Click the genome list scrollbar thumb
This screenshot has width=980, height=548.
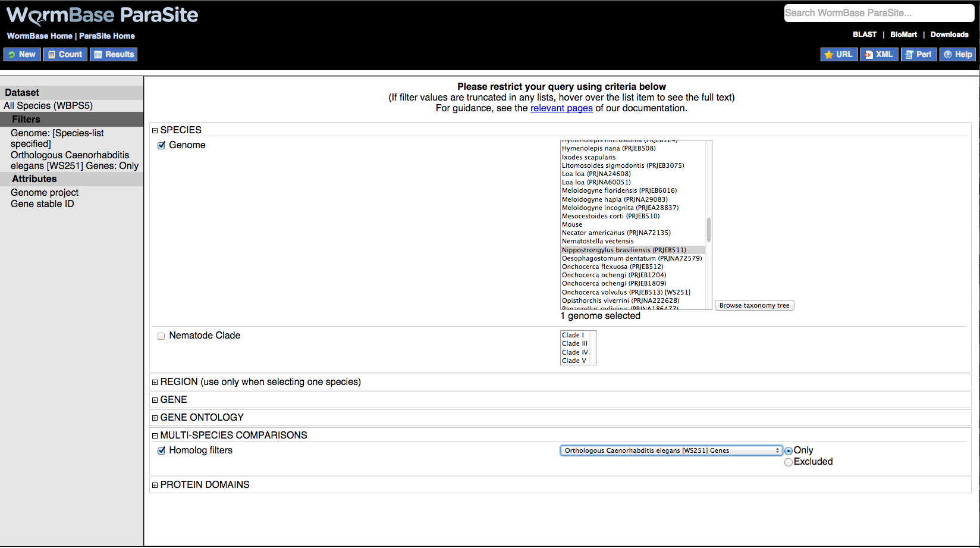(x=708, y=230)
